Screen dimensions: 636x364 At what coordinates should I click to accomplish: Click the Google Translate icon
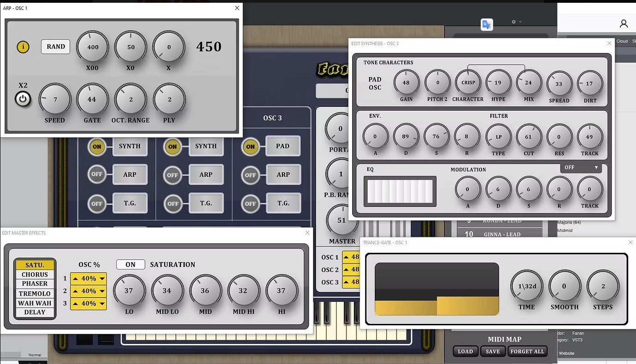tap(487, 24)
